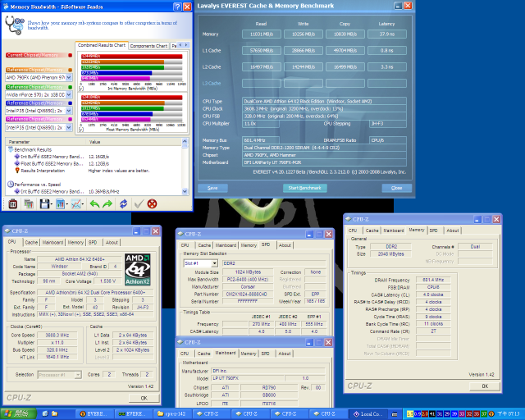Click the bar chart icon in Sandra toolbar

[x=60, y=203]
